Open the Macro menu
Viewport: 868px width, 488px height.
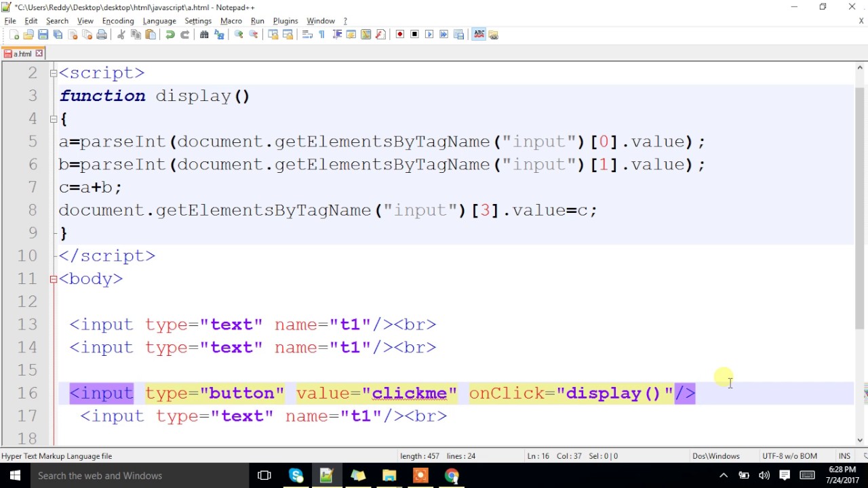point(231,21)
